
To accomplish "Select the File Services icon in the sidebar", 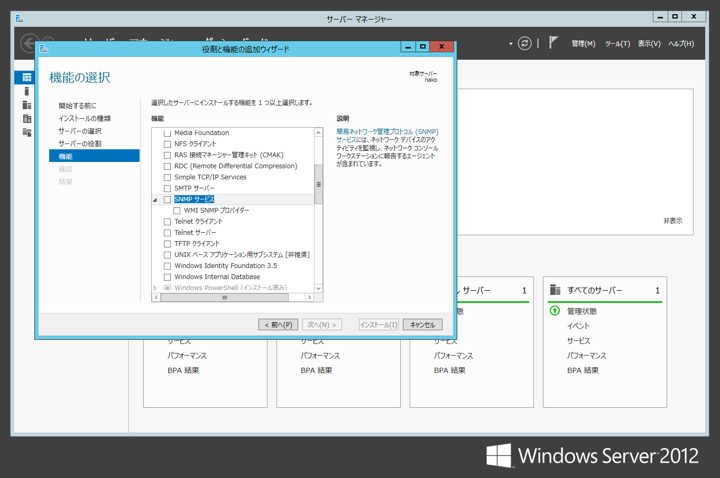I will tap(27, 118).
